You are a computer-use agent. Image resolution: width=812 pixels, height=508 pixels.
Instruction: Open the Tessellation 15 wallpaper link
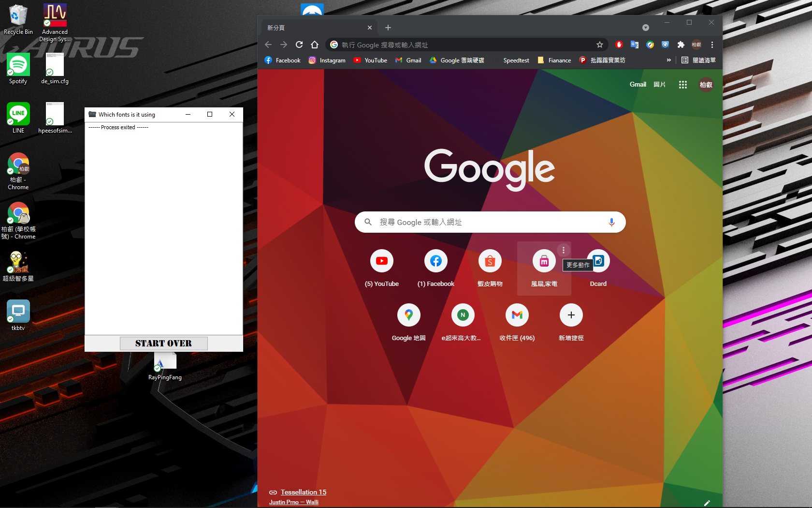pos(304,492)
